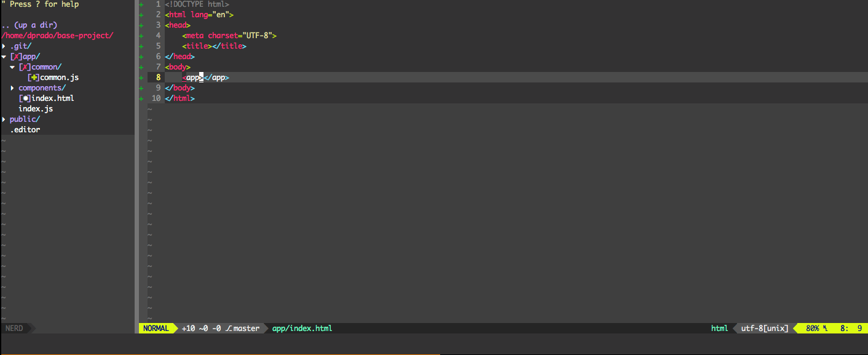The image size is (868, 355).
Task: Click the 80% position indicator
Action: [813, 329]
